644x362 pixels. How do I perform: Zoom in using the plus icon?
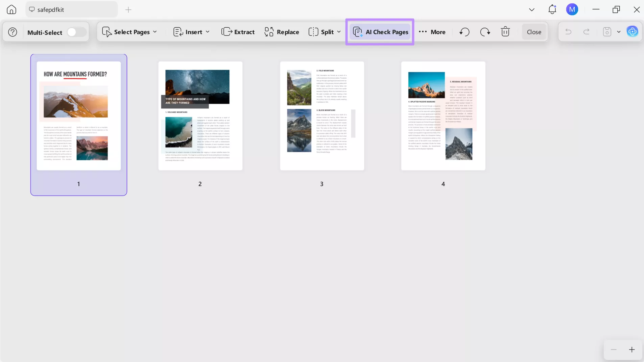pos(632,350)
